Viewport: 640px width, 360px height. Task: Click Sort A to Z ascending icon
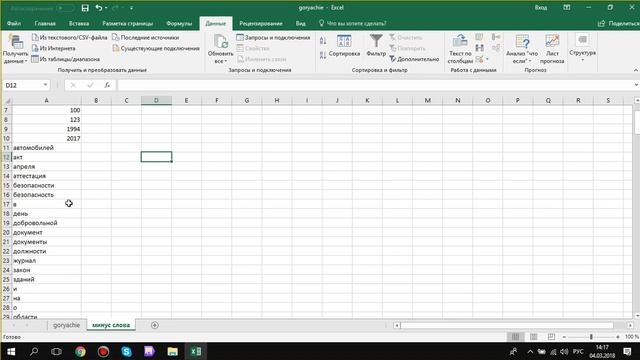click(x=323, y=41)
